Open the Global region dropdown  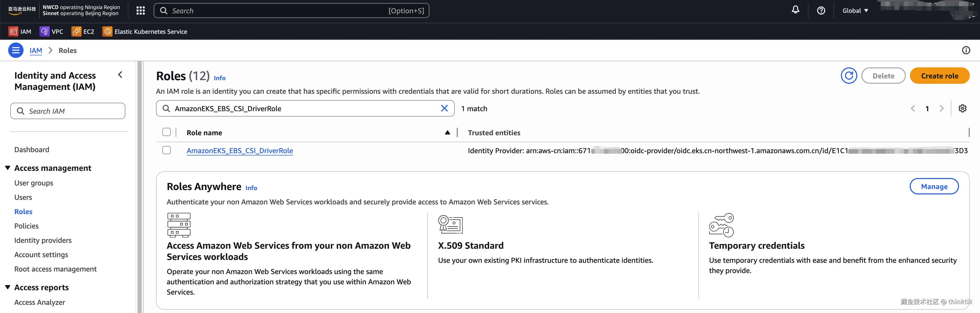(855, 11)
